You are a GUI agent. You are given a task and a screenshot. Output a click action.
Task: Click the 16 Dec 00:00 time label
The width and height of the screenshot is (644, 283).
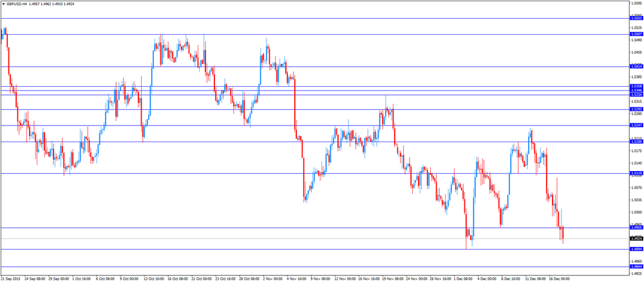pos(559,280)
